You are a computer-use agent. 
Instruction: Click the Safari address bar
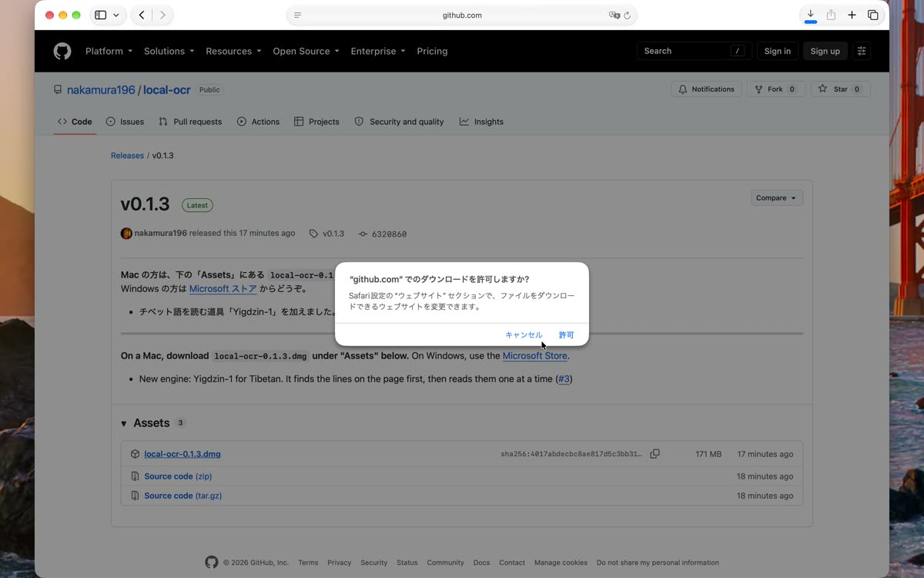(462, 15)
